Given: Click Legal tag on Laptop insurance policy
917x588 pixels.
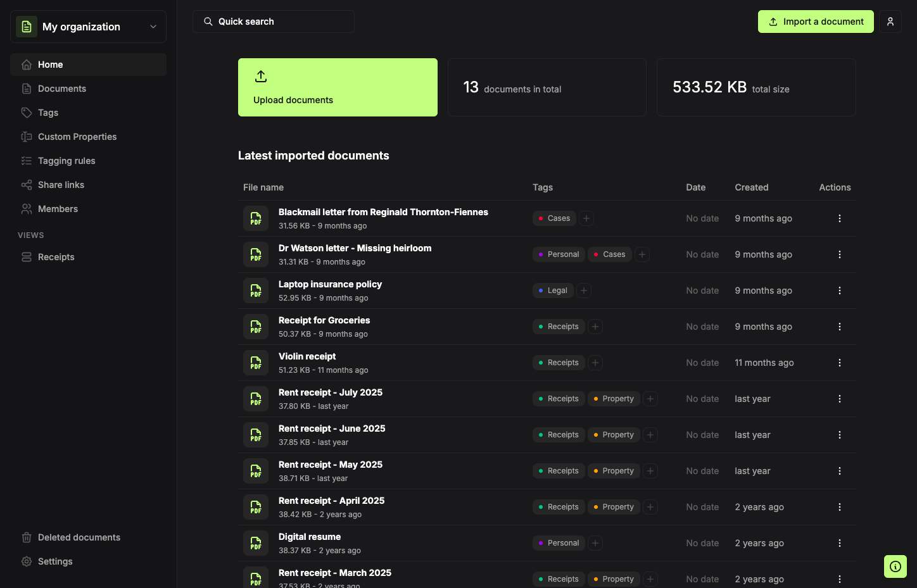Looking at the screenshot, I should tap(553, 291).
